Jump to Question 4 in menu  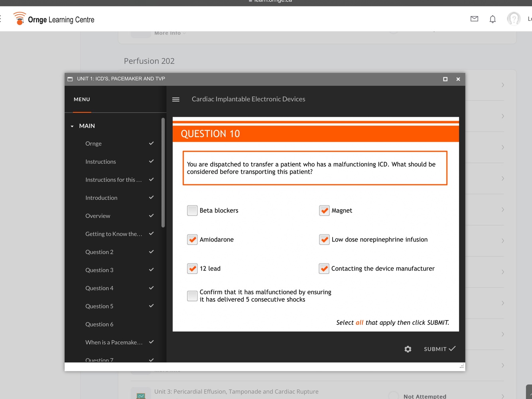[116, 288]
